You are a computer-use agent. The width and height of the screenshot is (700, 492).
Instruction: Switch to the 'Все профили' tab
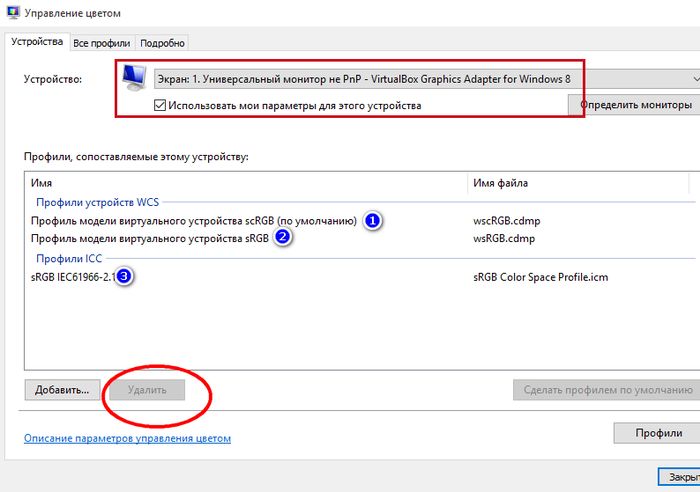(x=101, y=42)
